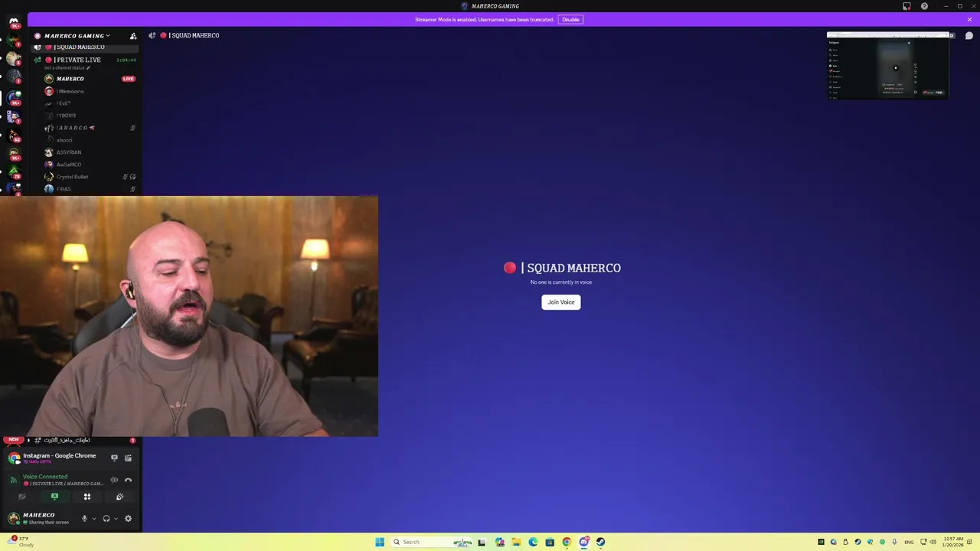Select the SQUAD MAHERCO voice channel in sidebar
The image size is (980, 551).
[84, 47]
